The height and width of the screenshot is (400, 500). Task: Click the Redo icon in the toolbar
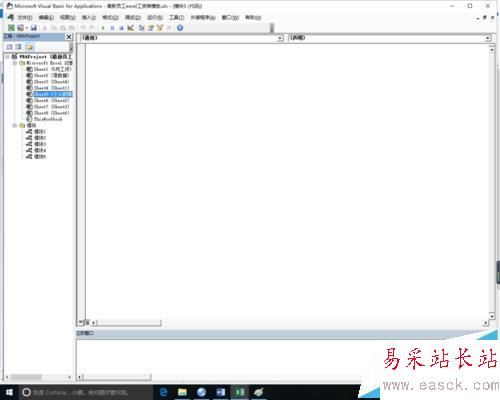click(92, 28)
